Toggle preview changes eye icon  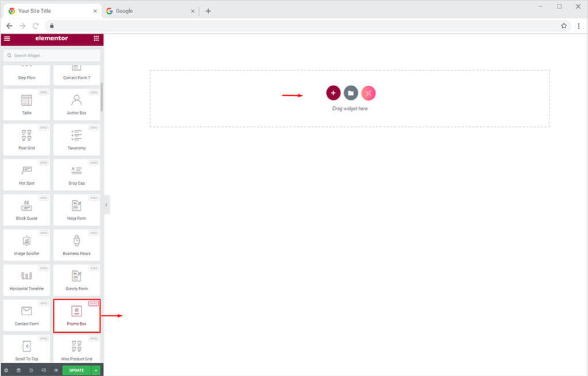pos(56,370)
